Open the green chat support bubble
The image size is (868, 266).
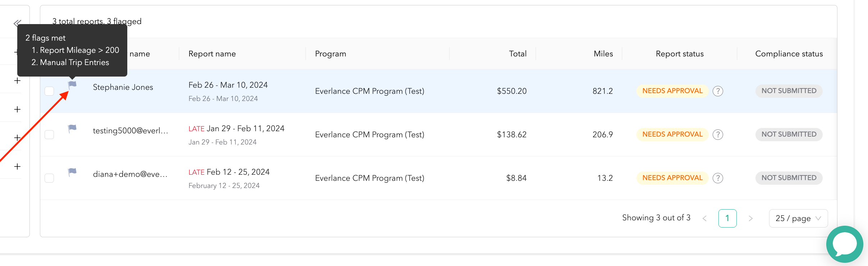pyautogui.click(x=845, y=244)
